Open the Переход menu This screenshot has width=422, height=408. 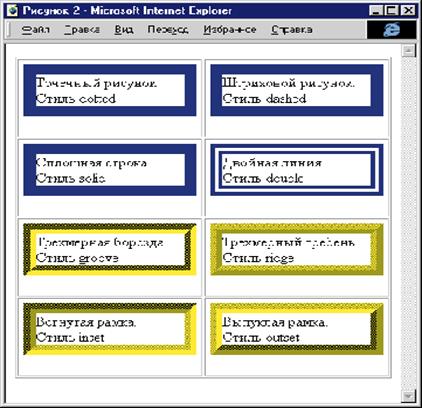[168, 30]
